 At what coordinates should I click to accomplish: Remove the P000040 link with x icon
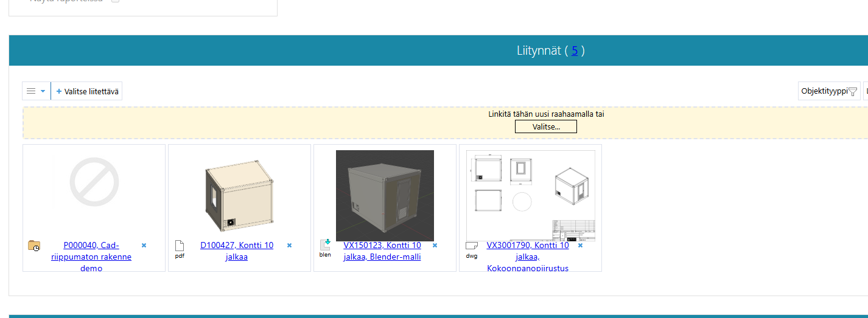144,246
